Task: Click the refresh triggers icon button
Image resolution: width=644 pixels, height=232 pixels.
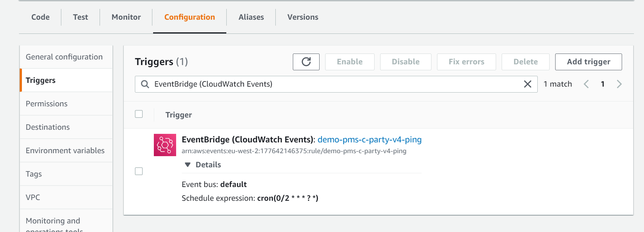Action: (x=306, y=62)
